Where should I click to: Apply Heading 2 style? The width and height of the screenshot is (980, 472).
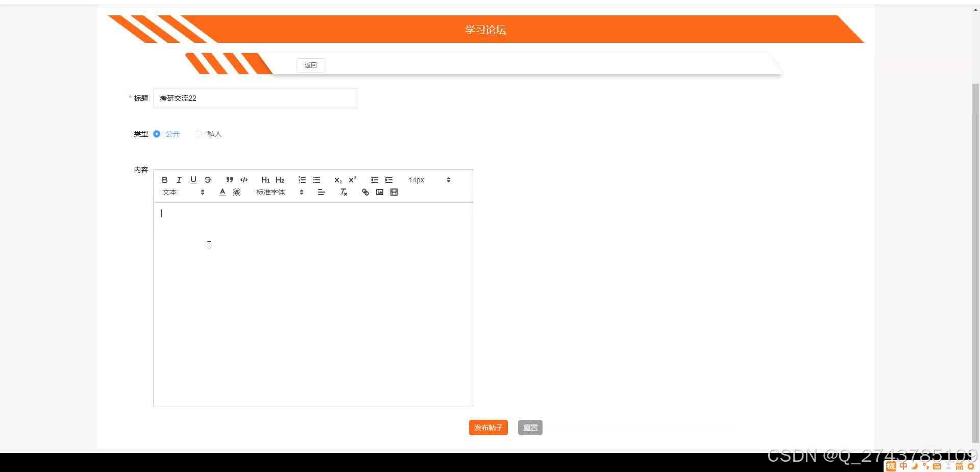[280, 180]
